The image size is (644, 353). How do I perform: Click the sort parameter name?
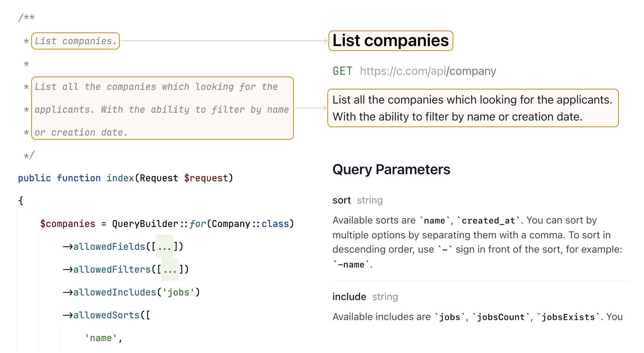341,200
